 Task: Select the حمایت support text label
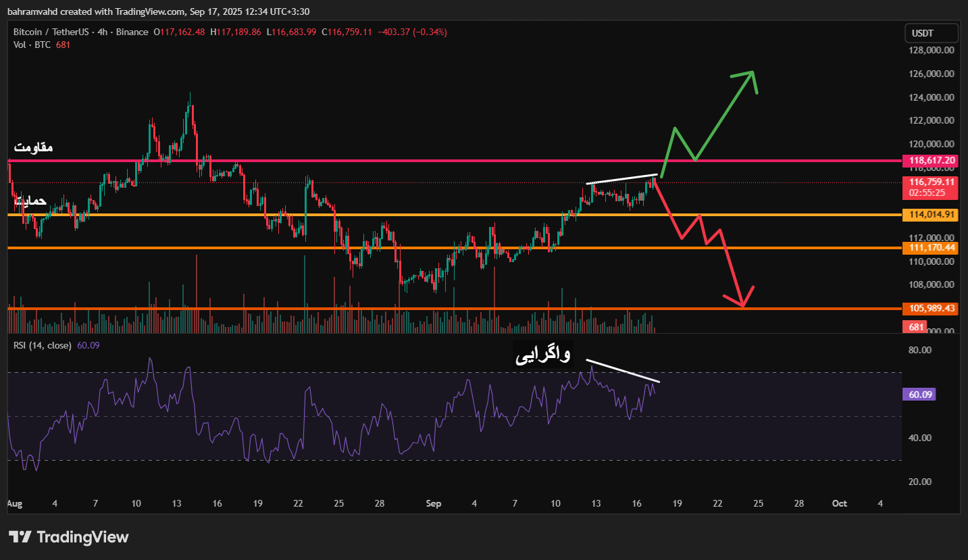30,201
